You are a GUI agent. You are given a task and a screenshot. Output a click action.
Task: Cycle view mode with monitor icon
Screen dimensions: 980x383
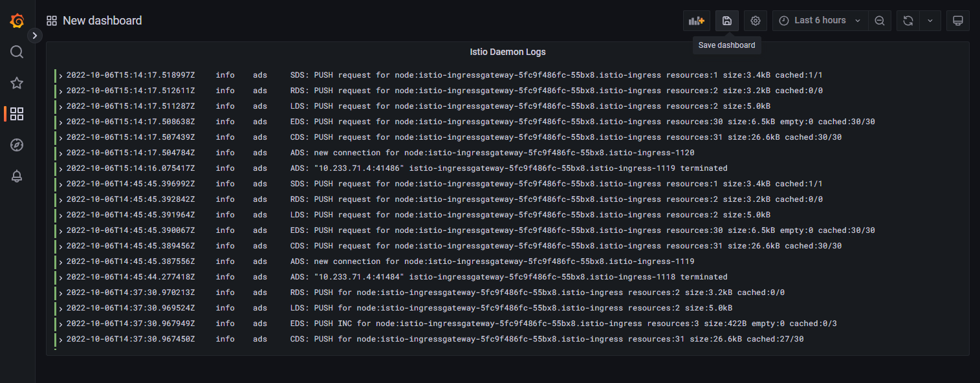tap(957, 21)
